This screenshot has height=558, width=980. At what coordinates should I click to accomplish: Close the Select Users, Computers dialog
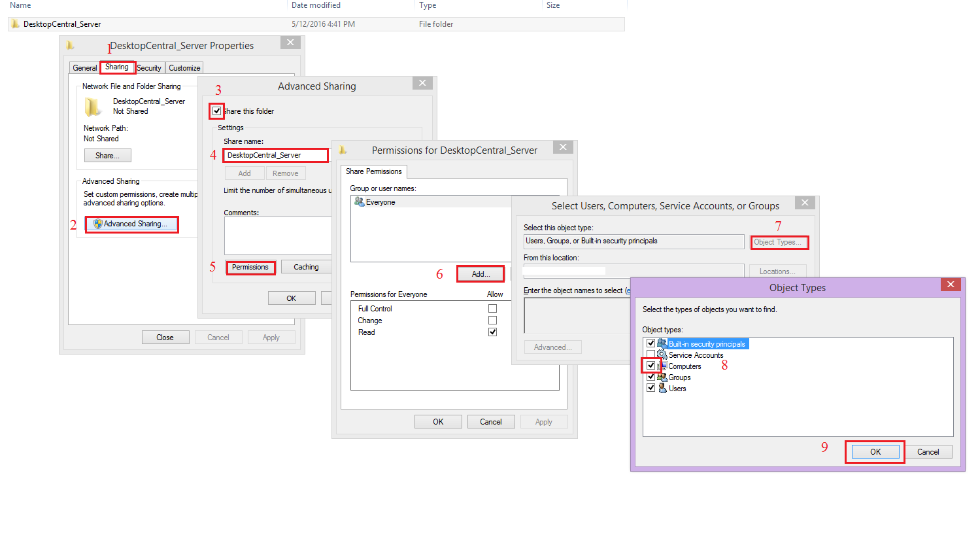(x=805, y=203)
